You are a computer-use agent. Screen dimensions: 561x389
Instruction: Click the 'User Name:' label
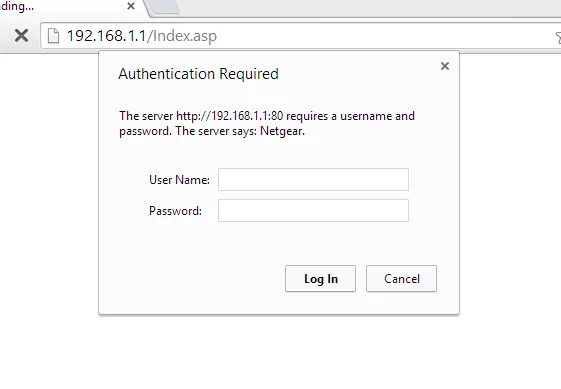179,180
